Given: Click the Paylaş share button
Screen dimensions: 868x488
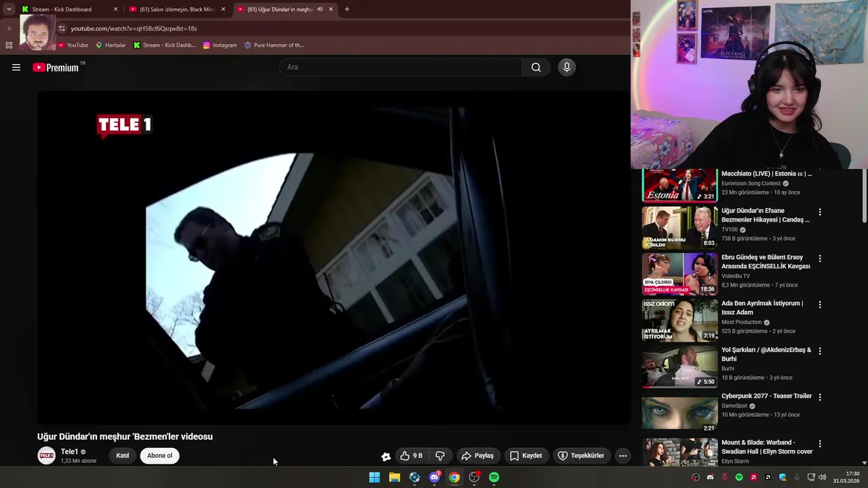Looking at the screenshot, I should click(477, 455).
